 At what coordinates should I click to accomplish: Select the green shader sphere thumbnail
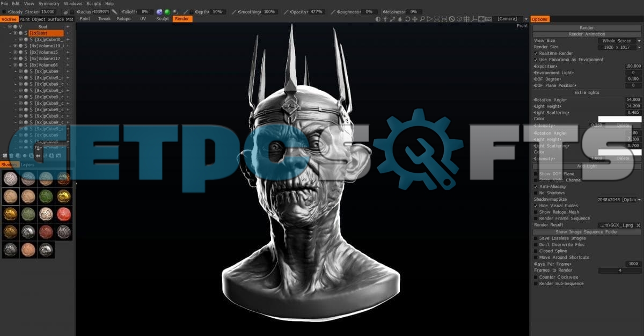[x=47, y=196]
